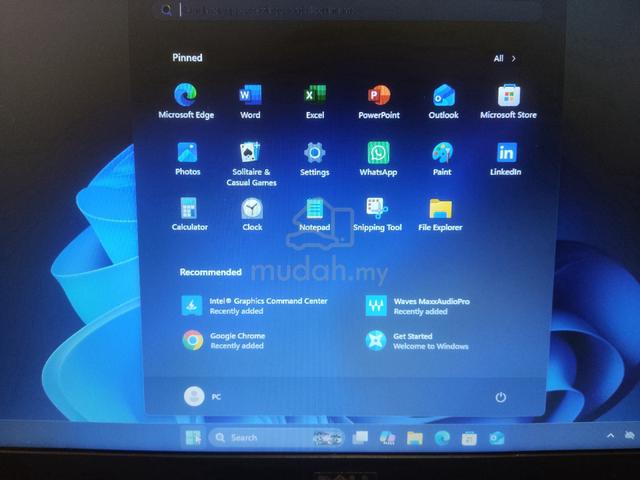The image size is (640, 480).
Task: Open the Excel pinned app
Action: [x=315, y=101]
